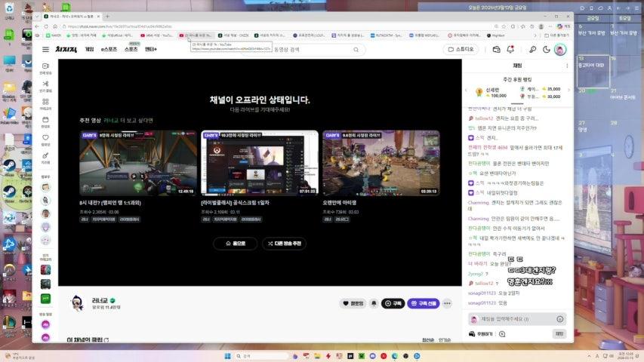Open the emoji picker in chat input
This screenshot has width=644, height=362.
[x=559, y=319]
